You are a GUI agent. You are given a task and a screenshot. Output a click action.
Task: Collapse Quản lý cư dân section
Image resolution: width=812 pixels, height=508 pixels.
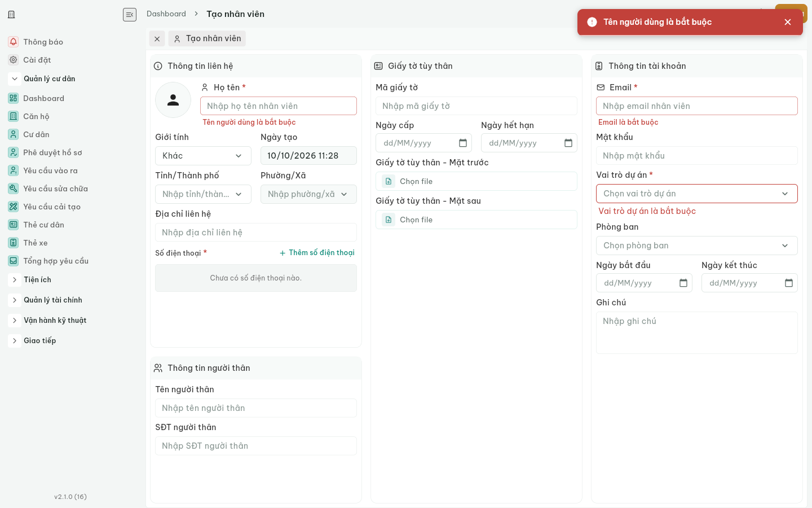point(15,79)
